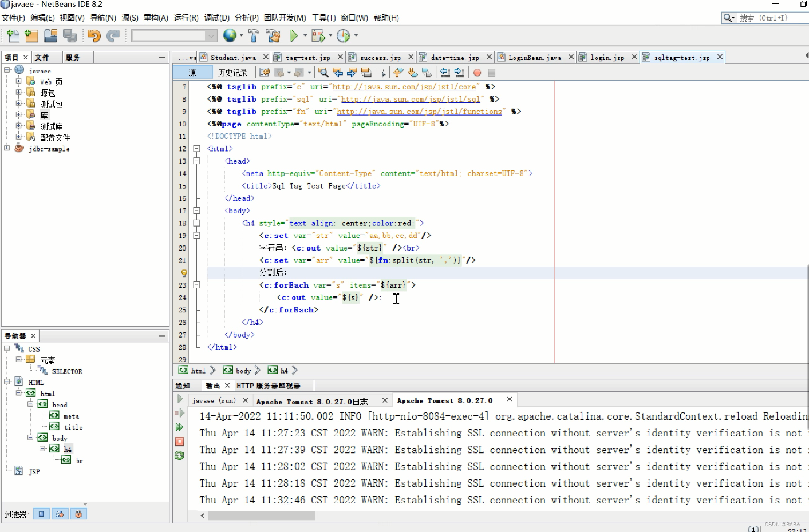Switch to the LoginBean.java tab

click(535, 58)
